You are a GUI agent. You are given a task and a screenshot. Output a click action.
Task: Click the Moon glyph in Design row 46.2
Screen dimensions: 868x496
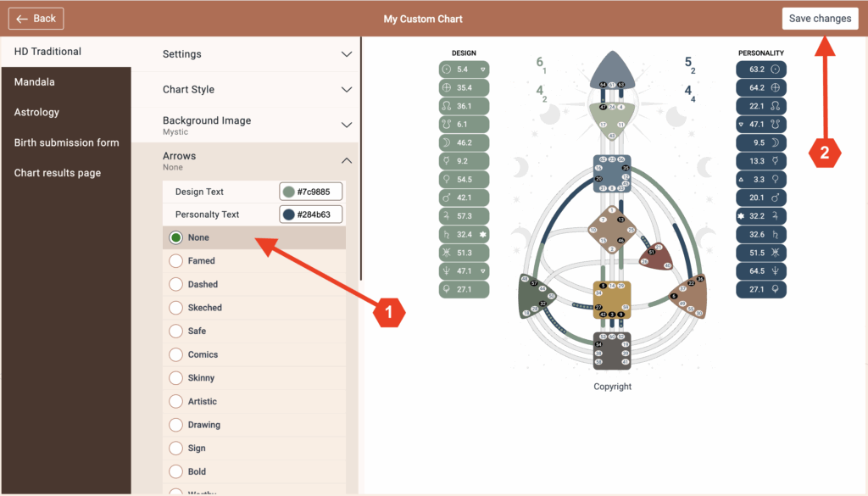(448, 142)
